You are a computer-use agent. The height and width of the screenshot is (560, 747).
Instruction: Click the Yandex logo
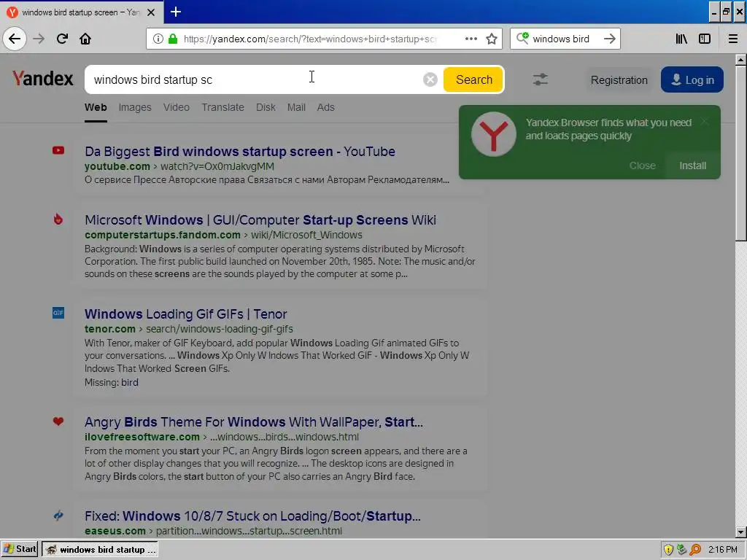pos(43,79)
